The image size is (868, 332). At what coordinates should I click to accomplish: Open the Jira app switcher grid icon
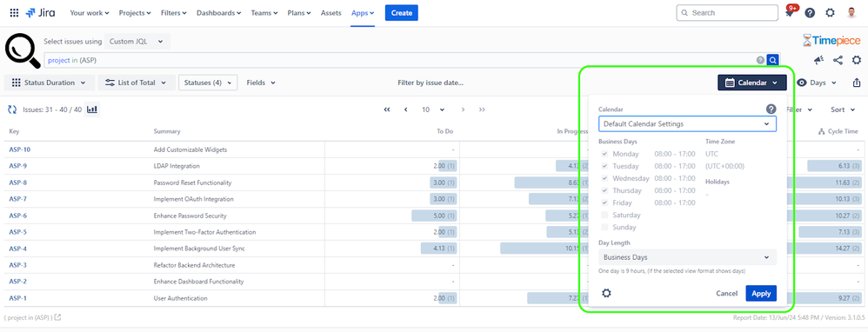coord(15,13)
